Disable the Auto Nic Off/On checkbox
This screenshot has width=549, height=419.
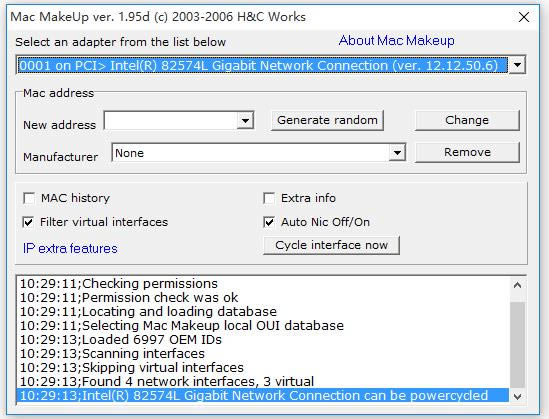click(x=269, y=222)
